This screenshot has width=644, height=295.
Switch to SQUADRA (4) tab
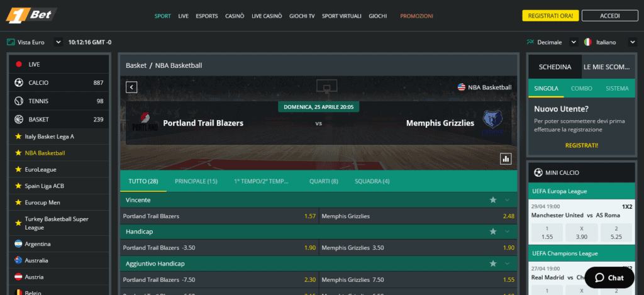click(372, 181)
